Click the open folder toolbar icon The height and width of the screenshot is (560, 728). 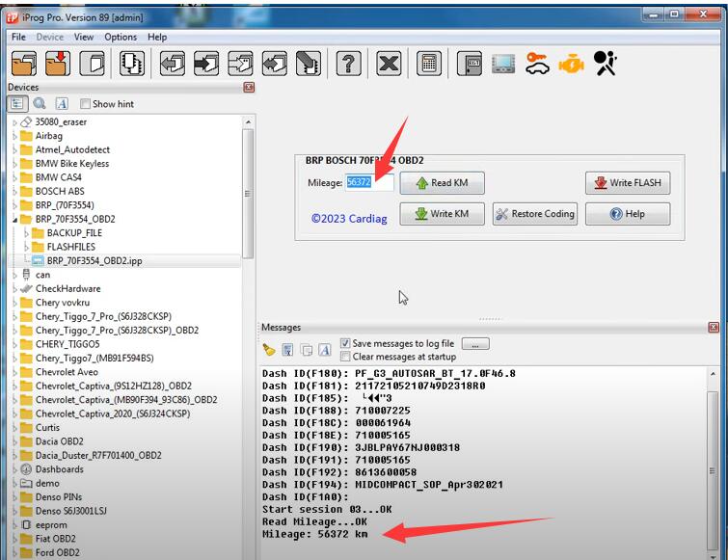[24, 64]
